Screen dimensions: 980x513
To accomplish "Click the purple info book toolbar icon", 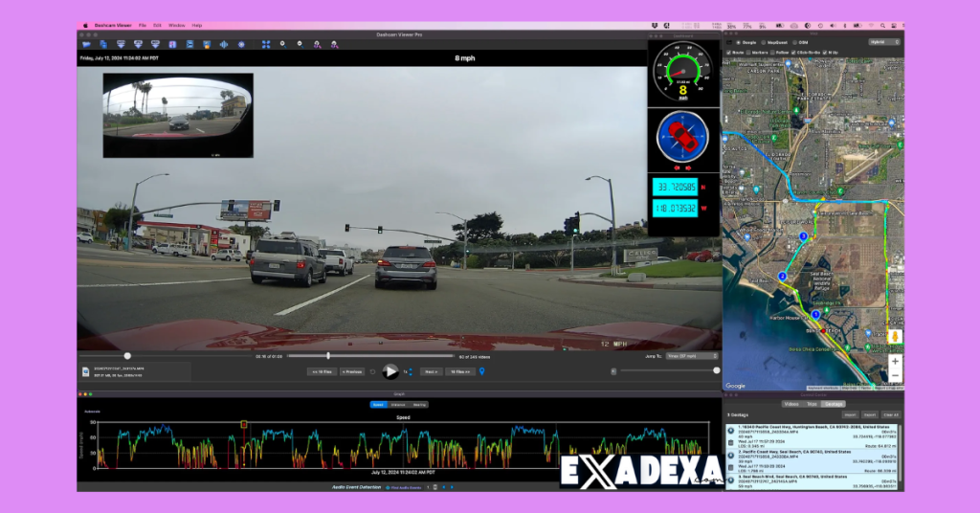I will 172,44.
